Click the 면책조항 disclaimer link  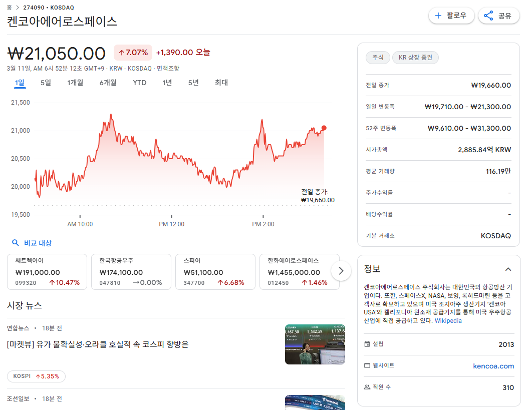pos(168,68)
